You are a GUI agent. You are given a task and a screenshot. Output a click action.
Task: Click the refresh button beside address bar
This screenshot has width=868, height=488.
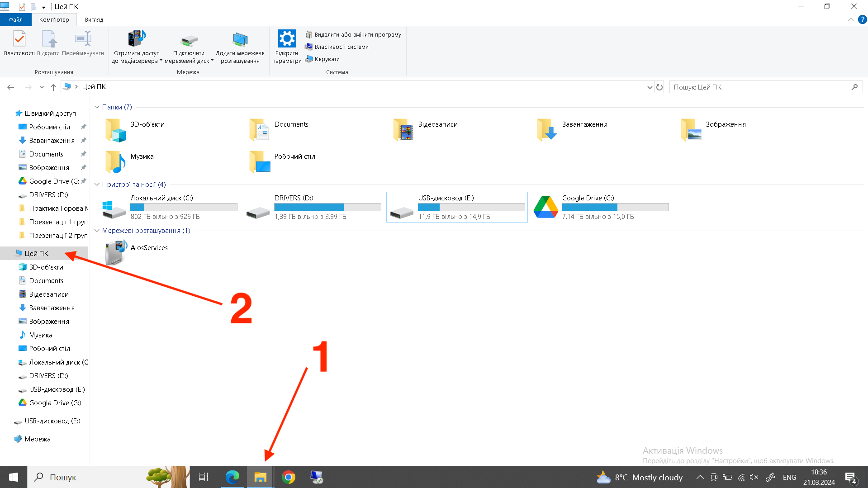659,87
